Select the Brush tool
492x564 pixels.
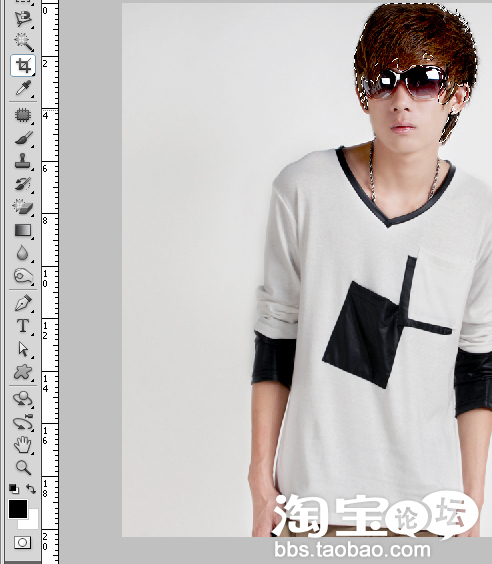pos(23,138)
